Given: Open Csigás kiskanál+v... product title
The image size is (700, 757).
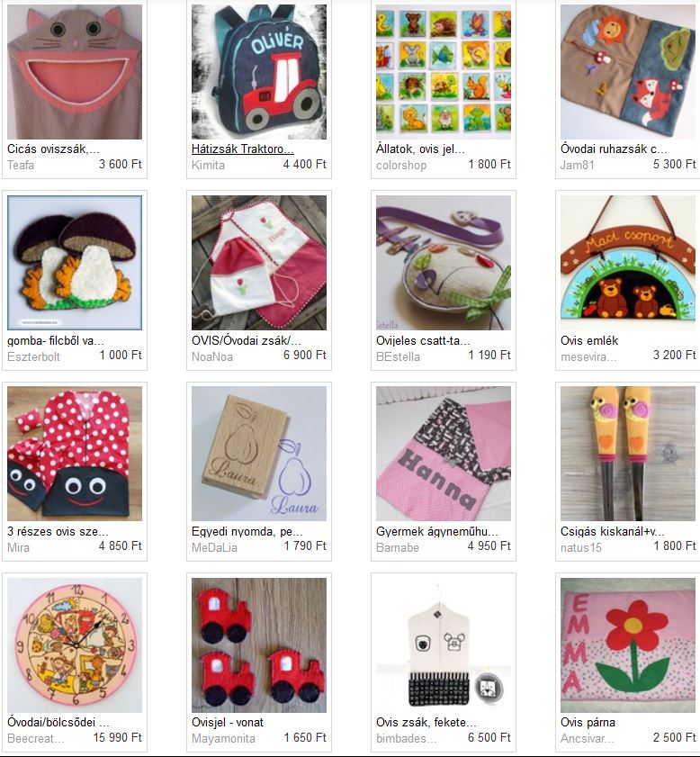Looking at the screenshot, I should click(x=612, y=532).
